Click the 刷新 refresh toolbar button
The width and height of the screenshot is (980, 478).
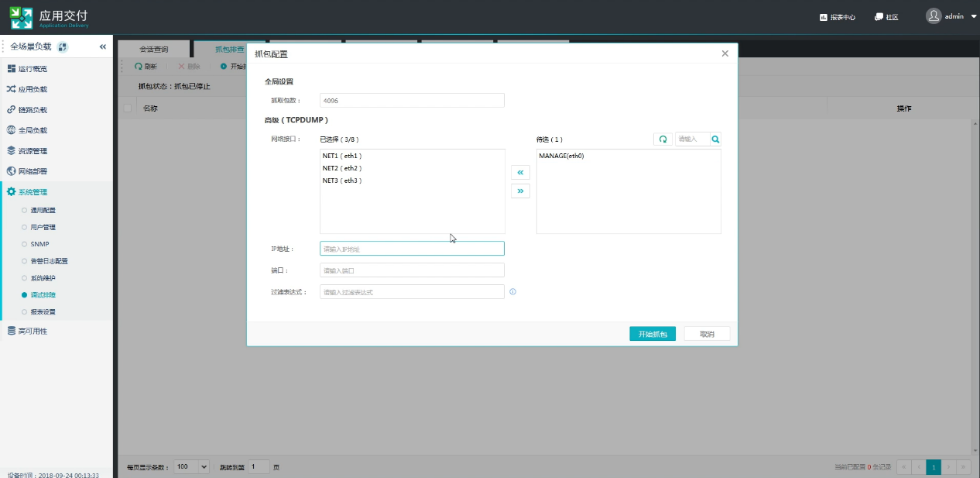pyautogui.click(x=146, y=67)
